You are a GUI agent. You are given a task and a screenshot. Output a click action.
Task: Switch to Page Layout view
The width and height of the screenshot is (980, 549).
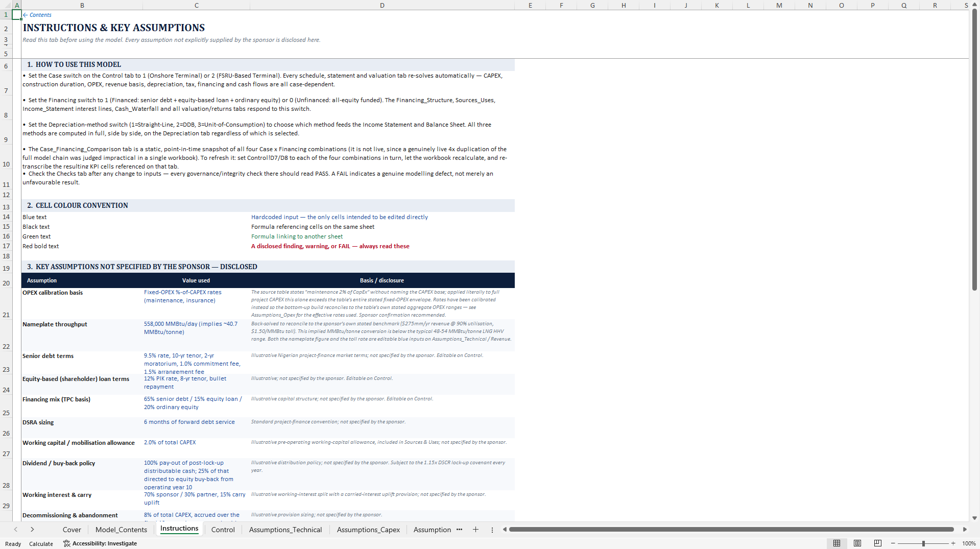point(857,543)
